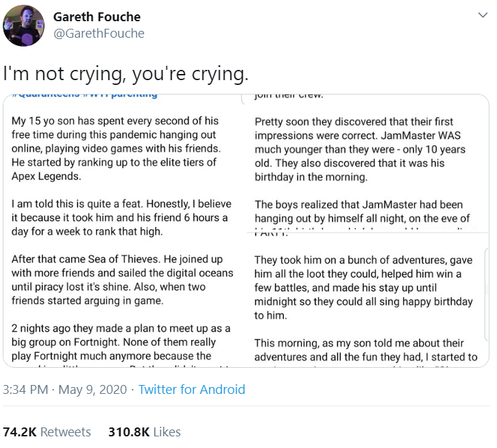Expand the tweet's more-options caret
Screen dimensions: 497x448
click(x=482, y=16)
